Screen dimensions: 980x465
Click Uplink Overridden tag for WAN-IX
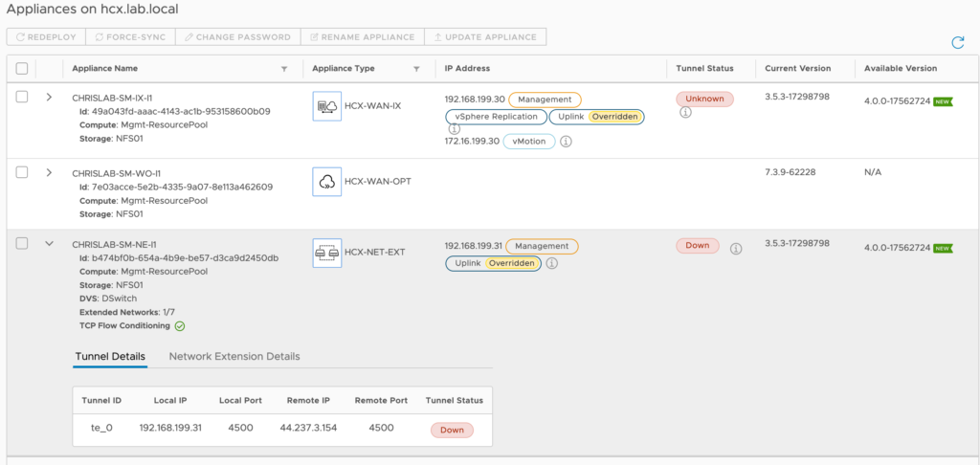tap(597, 117)
